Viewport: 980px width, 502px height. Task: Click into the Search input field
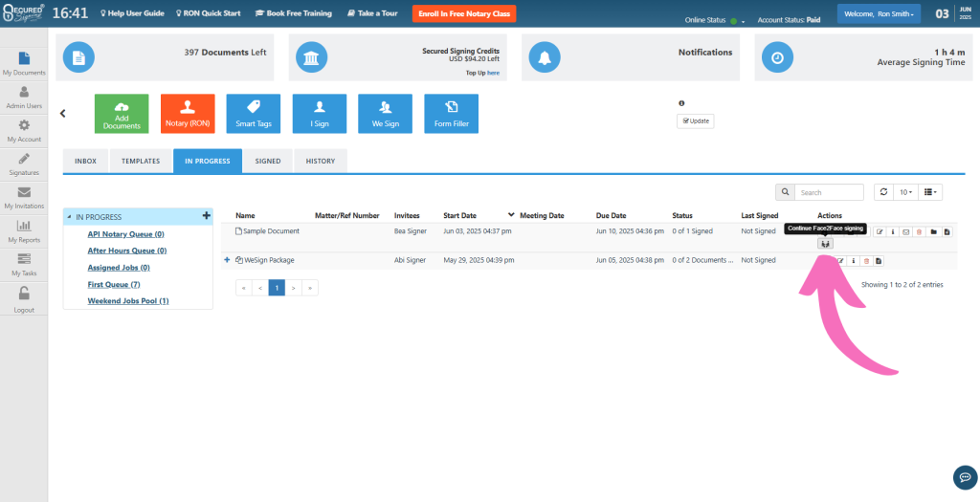tap(829, 192)
